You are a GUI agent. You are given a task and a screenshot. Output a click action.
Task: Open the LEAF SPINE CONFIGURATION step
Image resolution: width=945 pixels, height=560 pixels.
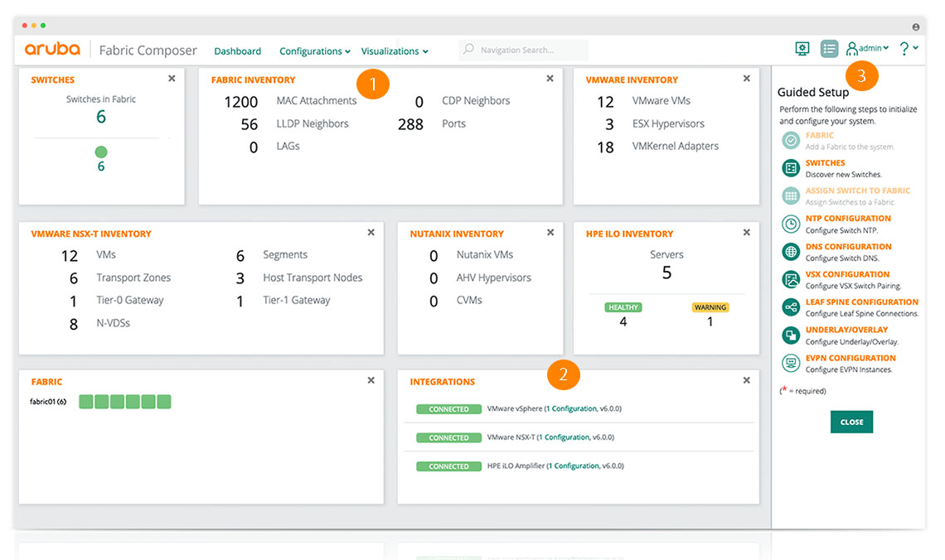[862, 302]
